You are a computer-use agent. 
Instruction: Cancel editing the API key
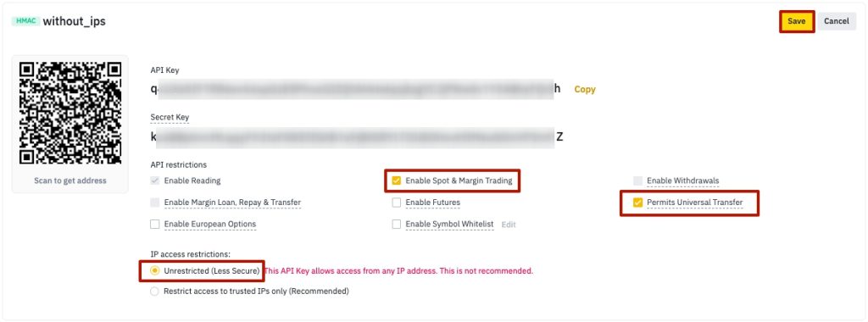click(x=836, y=21)
